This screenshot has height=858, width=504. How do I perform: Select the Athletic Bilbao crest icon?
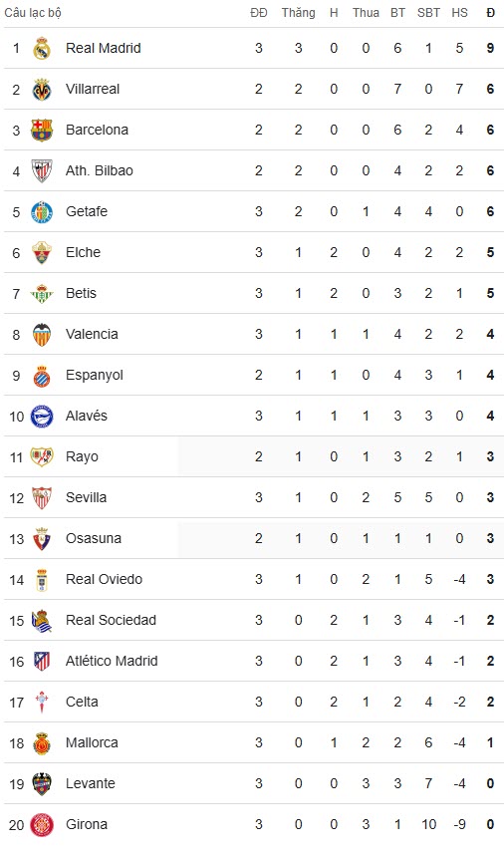pyautogui.click(x=42, y=170)
